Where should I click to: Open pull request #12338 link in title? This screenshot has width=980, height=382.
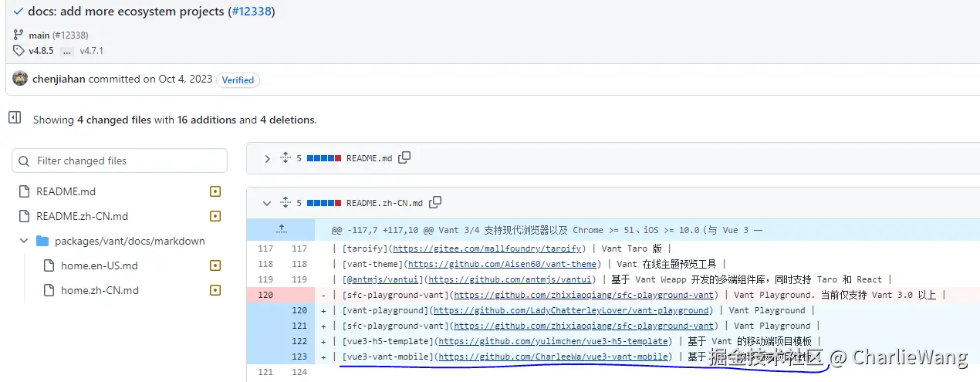[x=251, y=12]
